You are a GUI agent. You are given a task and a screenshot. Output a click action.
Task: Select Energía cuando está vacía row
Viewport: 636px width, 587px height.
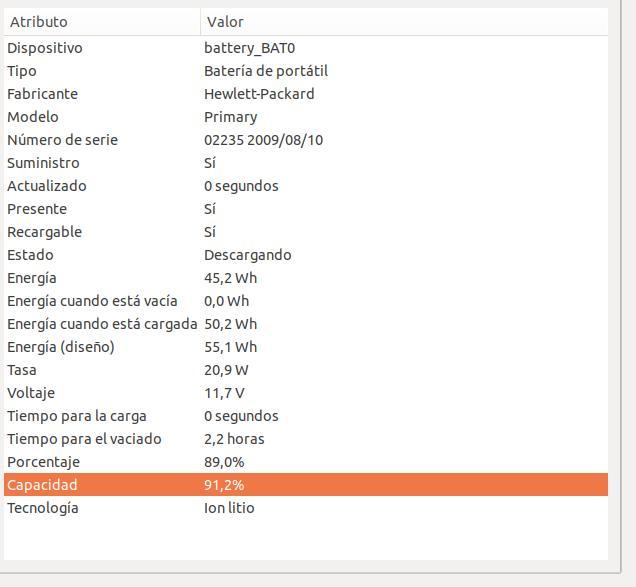(306, 301)
